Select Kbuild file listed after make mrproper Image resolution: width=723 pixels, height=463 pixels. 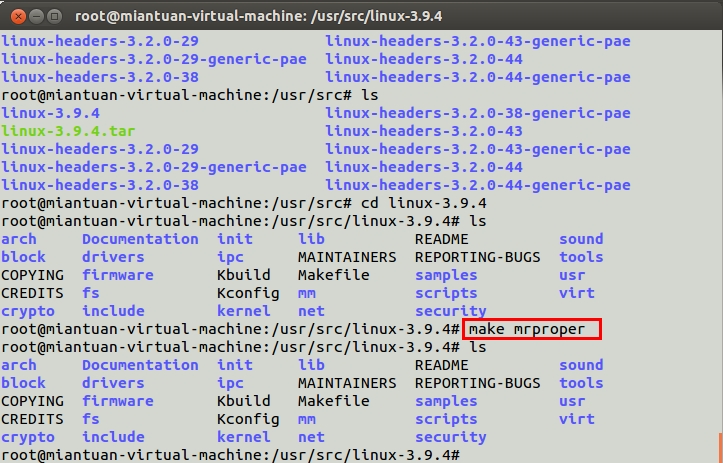(x=243, y=401)
